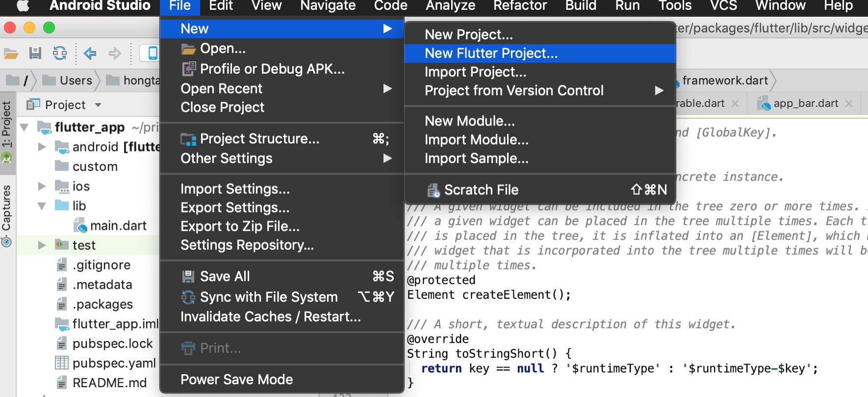Expand the android folder
The width and height of the screenshot is (868, 397).
42,147
